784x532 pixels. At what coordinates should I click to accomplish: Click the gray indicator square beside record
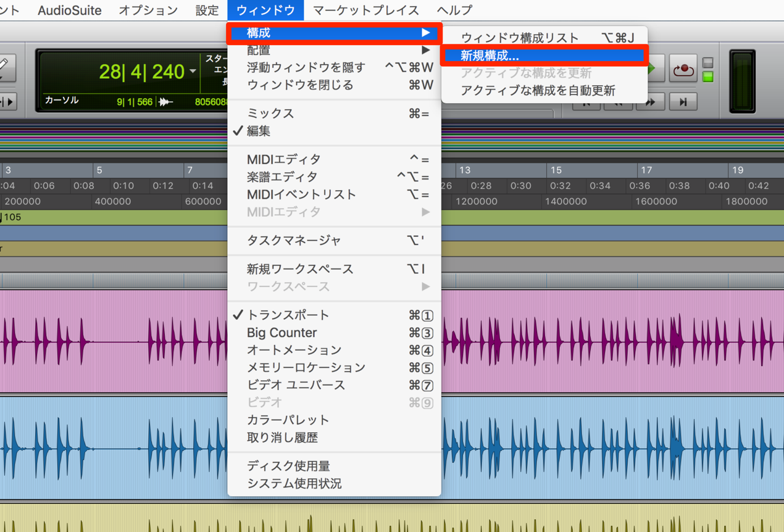point(708,63)
